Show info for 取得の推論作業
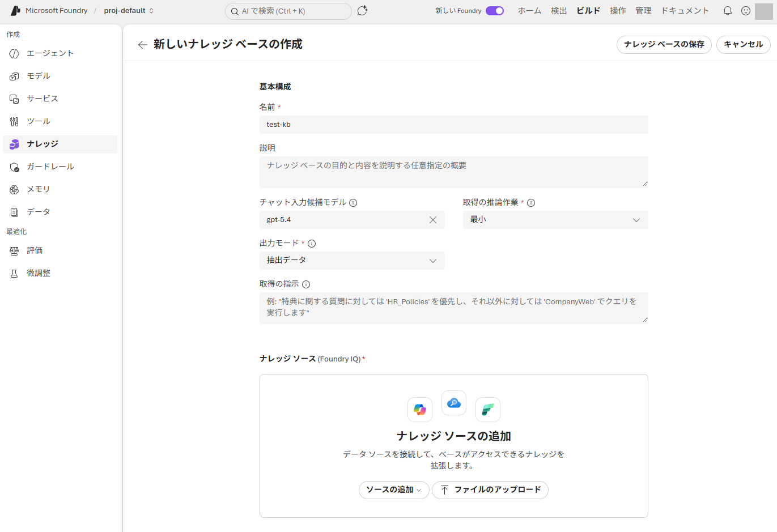Viewport: 777px width, 532px height. [x=531, y=203]
